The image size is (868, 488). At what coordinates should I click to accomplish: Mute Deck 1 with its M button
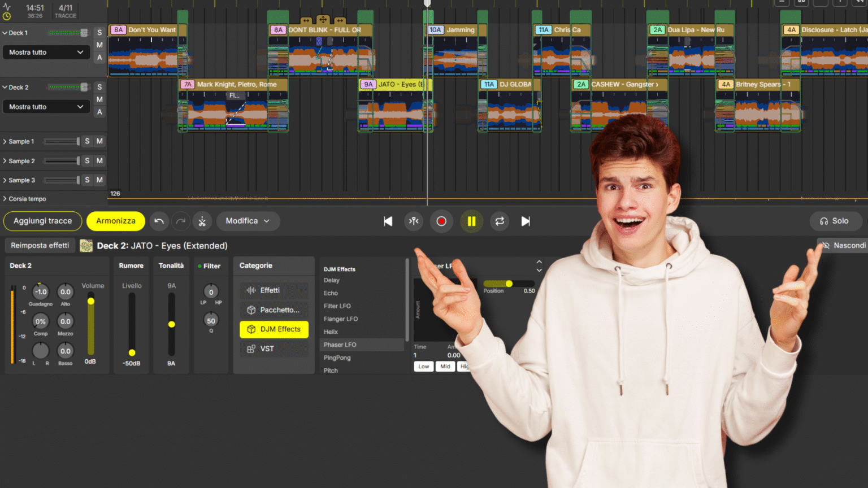coord(99,45)
